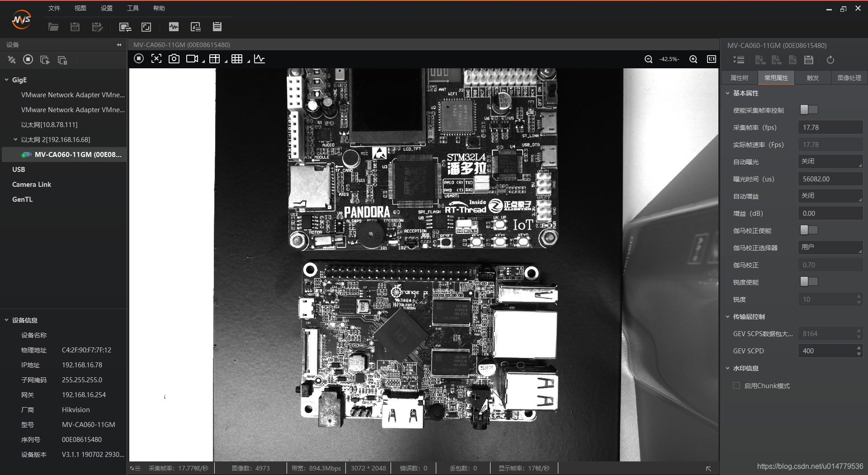Viewport: 868px width, 475px height.
Task: Click the batch start acquisition icon
Action: coord(45,60)
